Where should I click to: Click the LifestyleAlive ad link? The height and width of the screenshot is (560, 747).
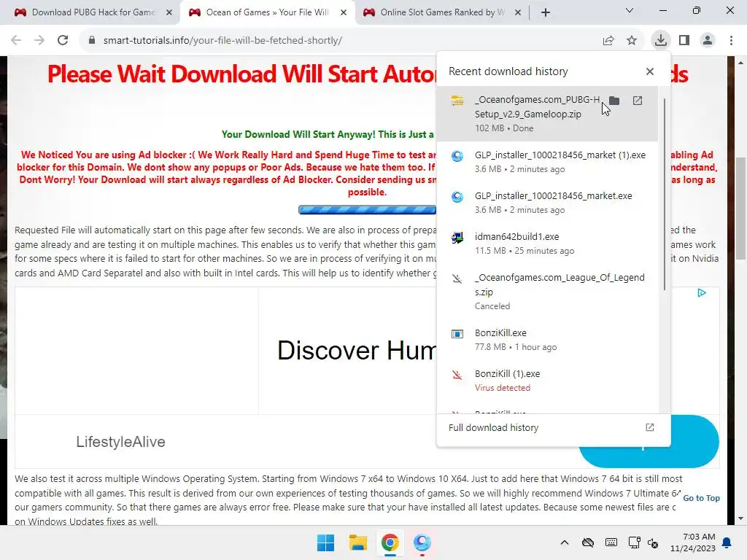tap(120, 442)
